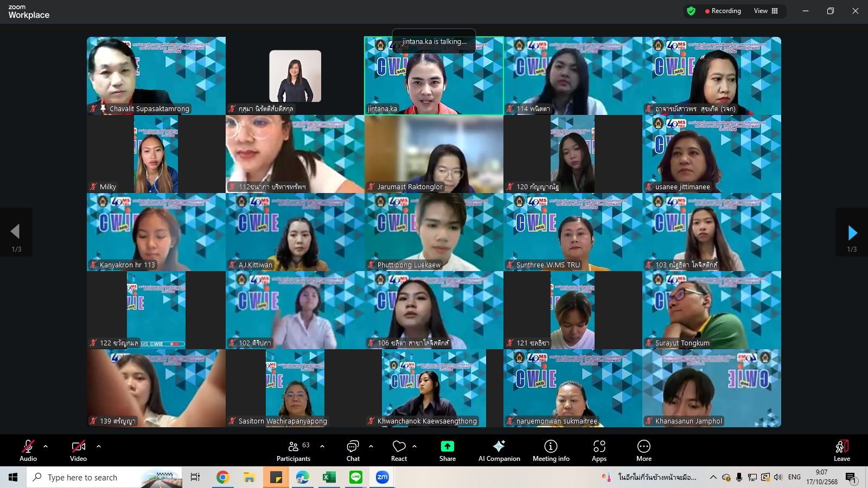Open AI Companion
The image size is (868, 488).
point(499,450)
